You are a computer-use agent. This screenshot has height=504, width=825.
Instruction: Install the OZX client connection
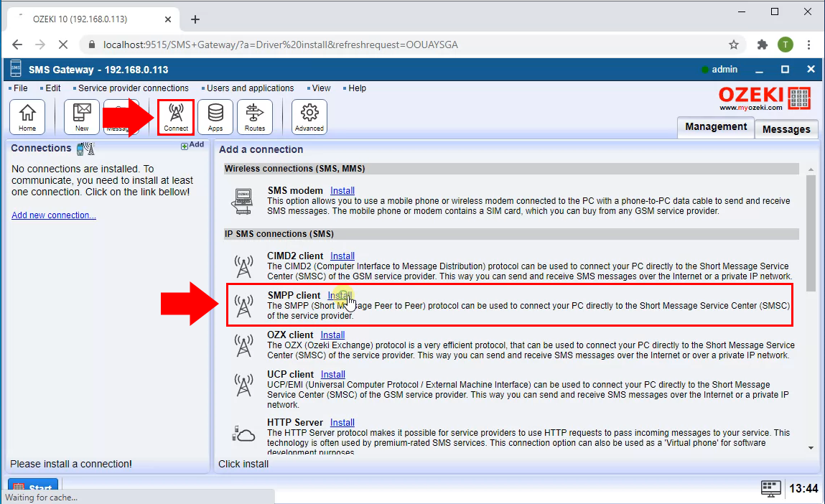coord(332,335)
